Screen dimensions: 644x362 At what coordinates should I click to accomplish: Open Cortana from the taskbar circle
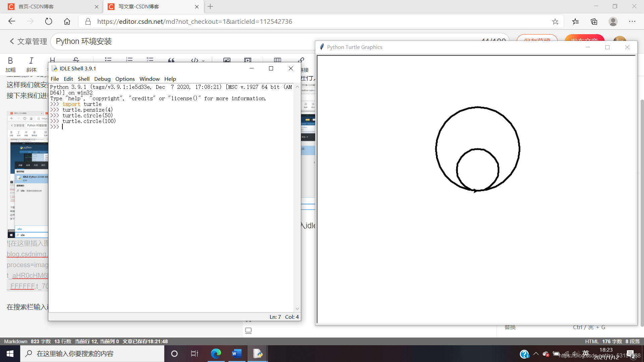pos(174,354)
